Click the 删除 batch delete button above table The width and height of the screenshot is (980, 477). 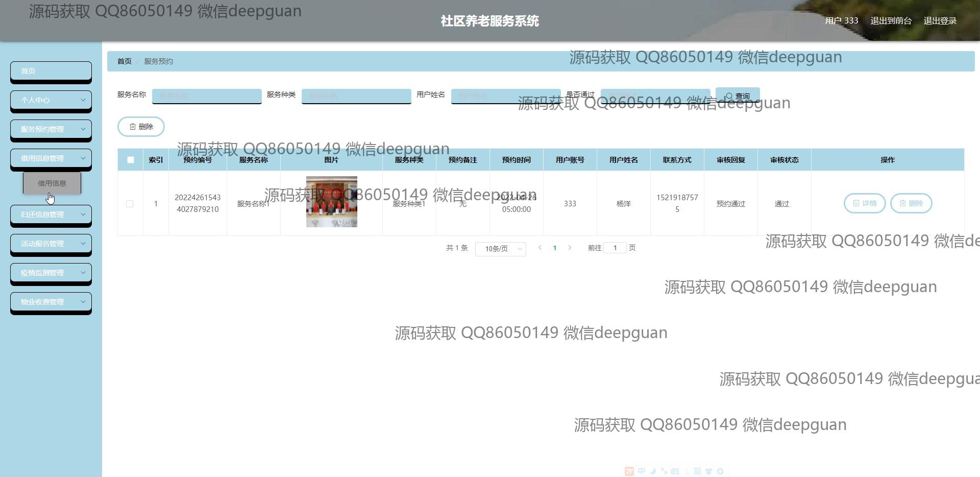[141, 127]
